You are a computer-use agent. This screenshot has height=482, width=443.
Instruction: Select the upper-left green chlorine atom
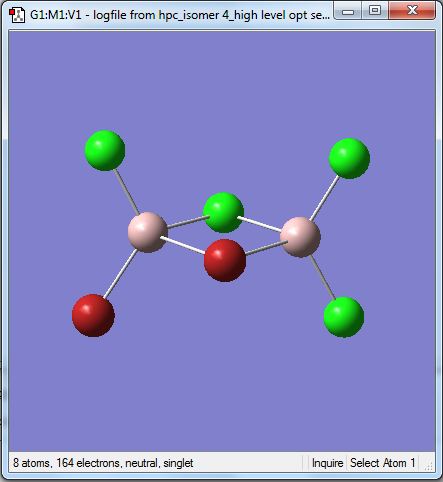point(105,150)
